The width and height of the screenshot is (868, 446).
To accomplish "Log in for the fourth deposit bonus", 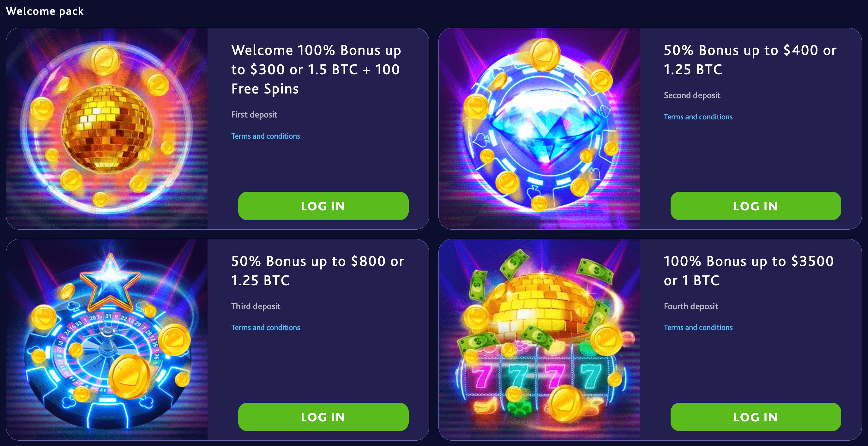I will 756,417.
